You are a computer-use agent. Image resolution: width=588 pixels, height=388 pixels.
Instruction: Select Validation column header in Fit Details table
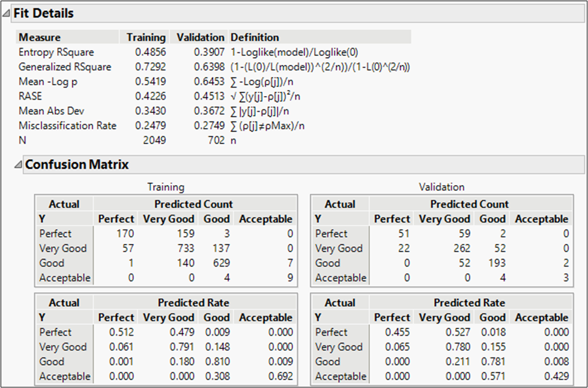click(200, 37)
